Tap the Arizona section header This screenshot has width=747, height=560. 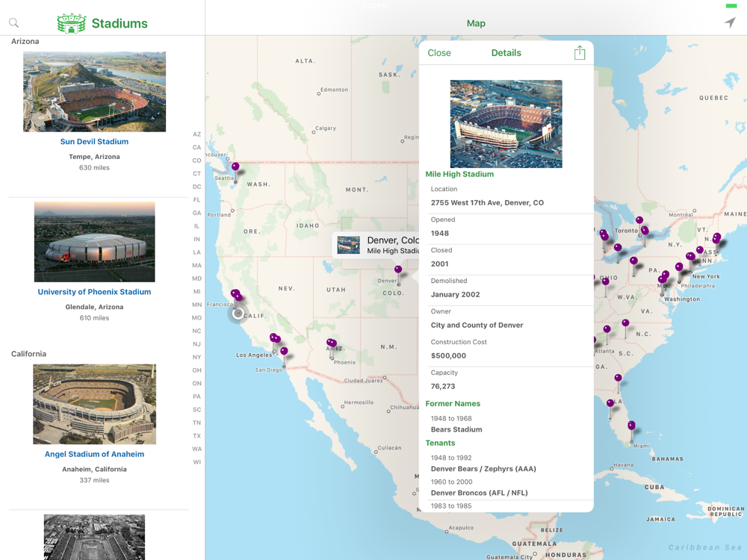[x=25, y=41]
